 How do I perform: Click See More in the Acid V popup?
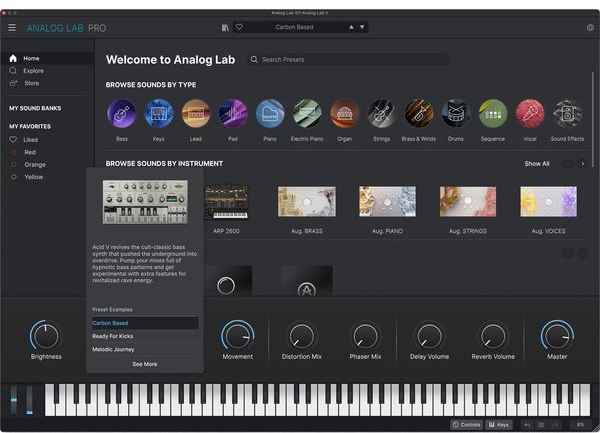[145, 364]
